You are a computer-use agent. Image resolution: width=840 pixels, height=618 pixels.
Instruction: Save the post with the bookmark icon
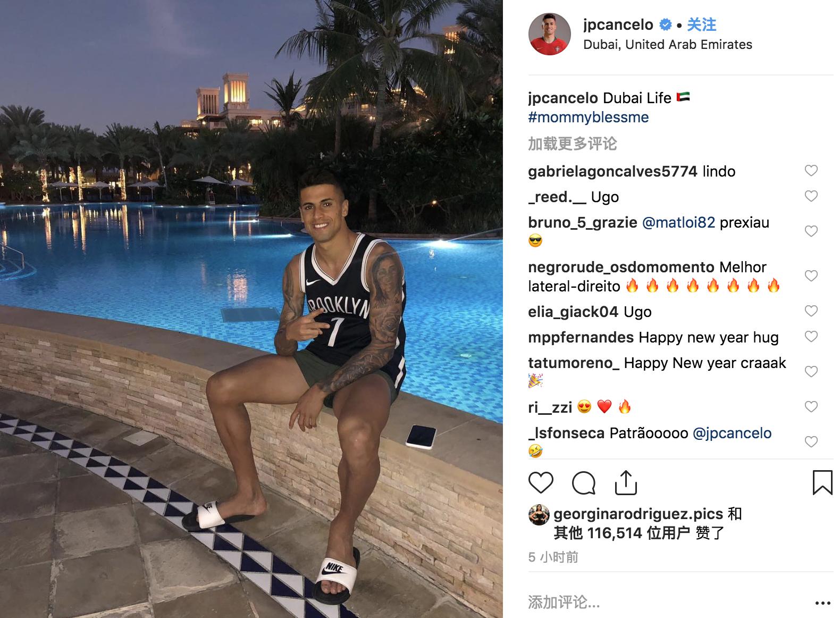click(x=822, y=482)
